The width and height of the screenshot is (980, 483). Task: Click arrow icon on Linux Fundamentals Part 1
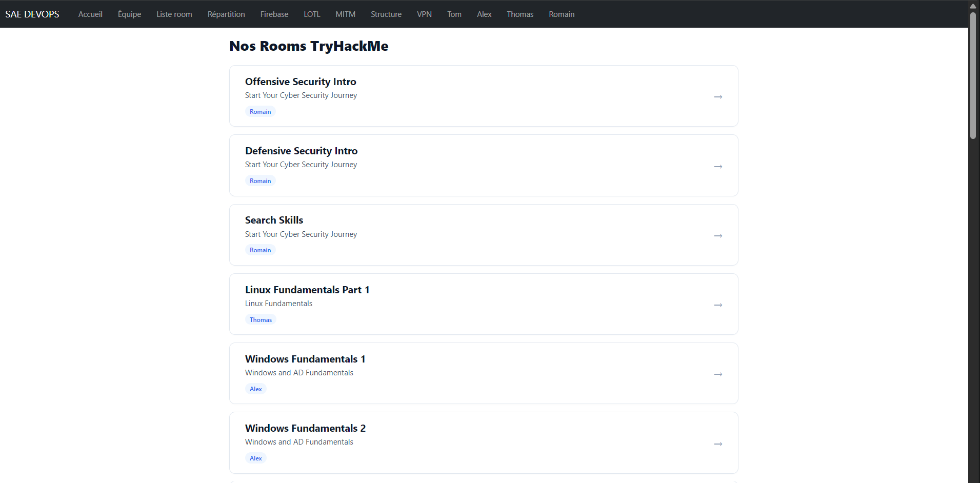coord(718,305)
